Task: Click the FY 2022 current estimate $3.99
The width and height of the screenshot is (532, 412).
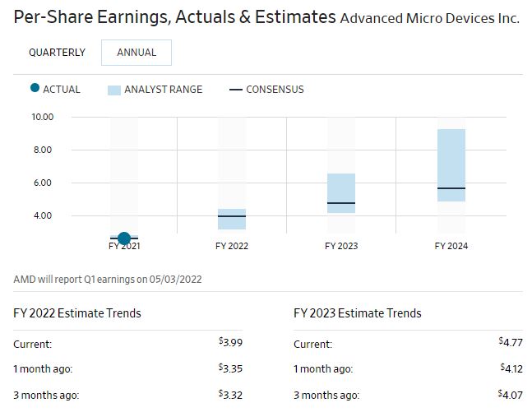Action: (x=231, y=342)
